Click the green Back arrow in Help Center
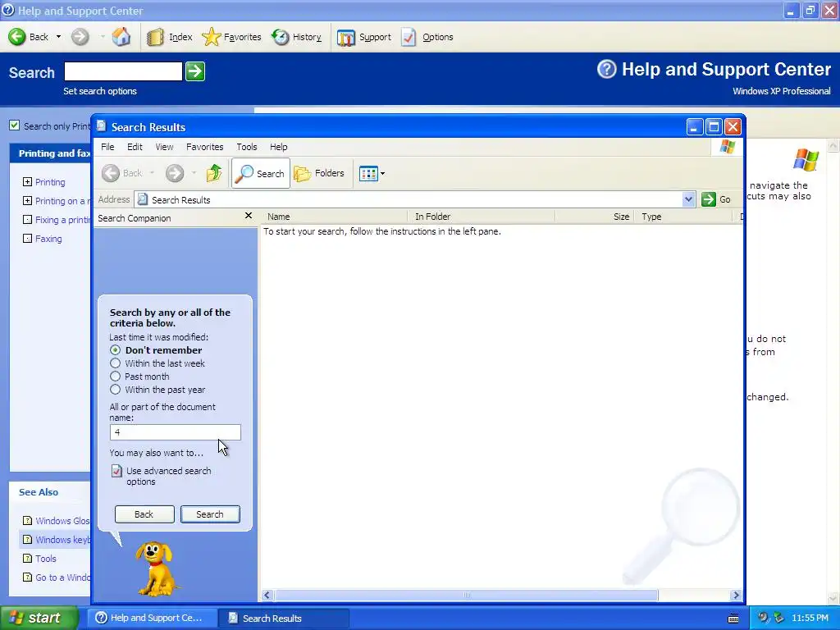This screenshot has height=630, width=840. pyautogui.click(x=17, y=37)
